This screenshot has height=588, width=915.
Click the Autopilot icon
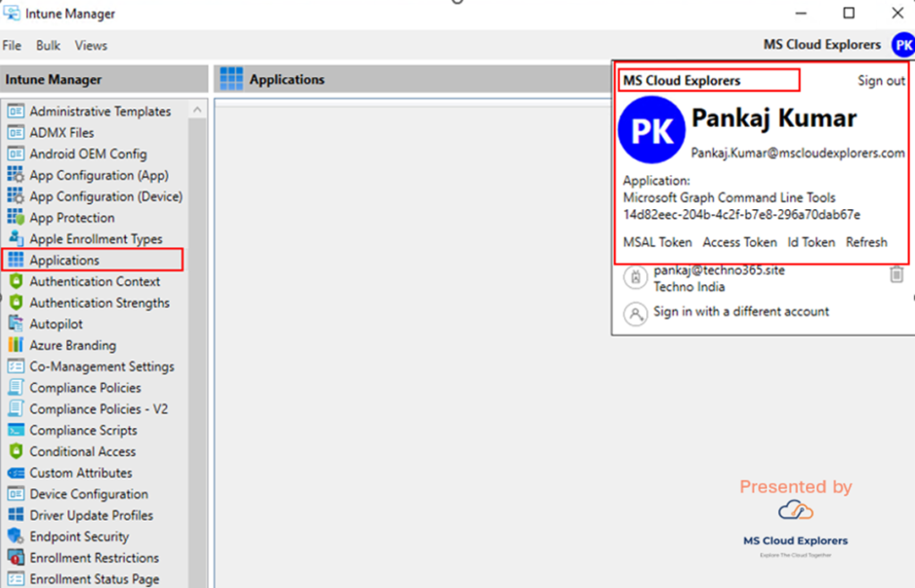(x=16, y=323)
